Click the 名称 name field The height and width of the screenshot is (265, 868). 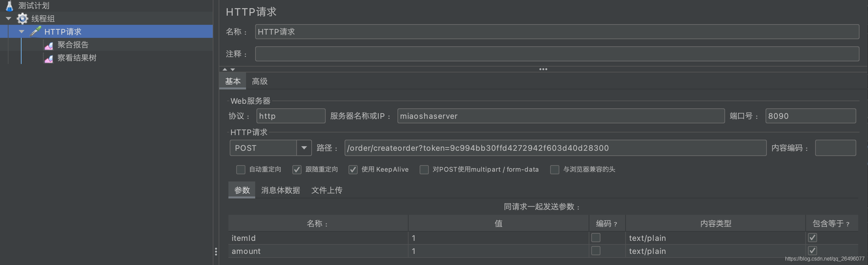point(557,32)
